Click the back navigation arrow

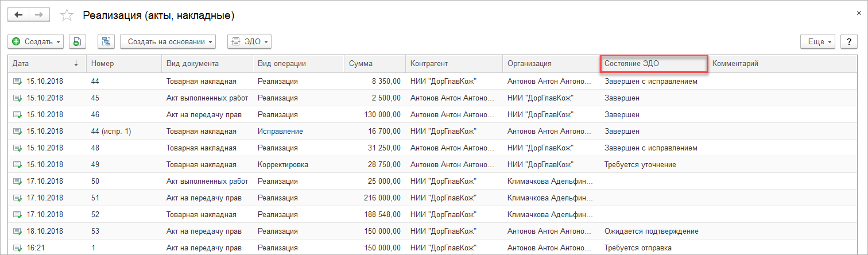18,15
